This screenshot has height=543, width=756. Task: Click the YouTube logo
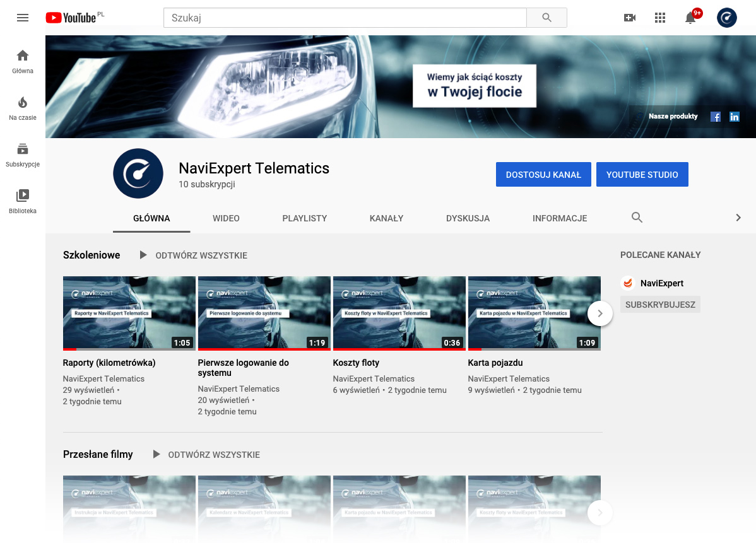tap(71, 18)
